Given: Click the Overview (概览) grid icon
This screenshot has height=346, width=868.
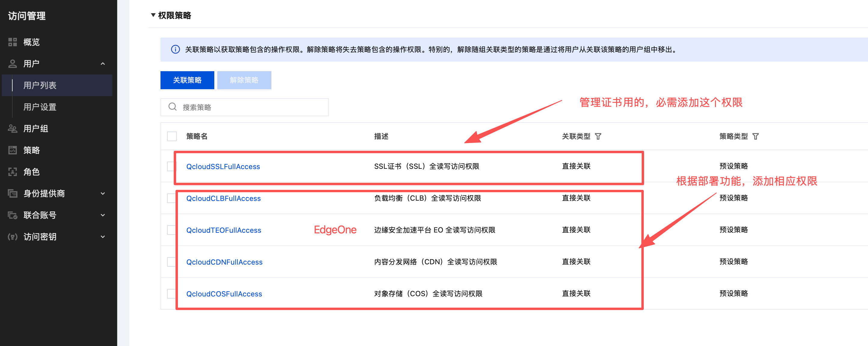Looking at the screenshot, I should click(12, 42).
